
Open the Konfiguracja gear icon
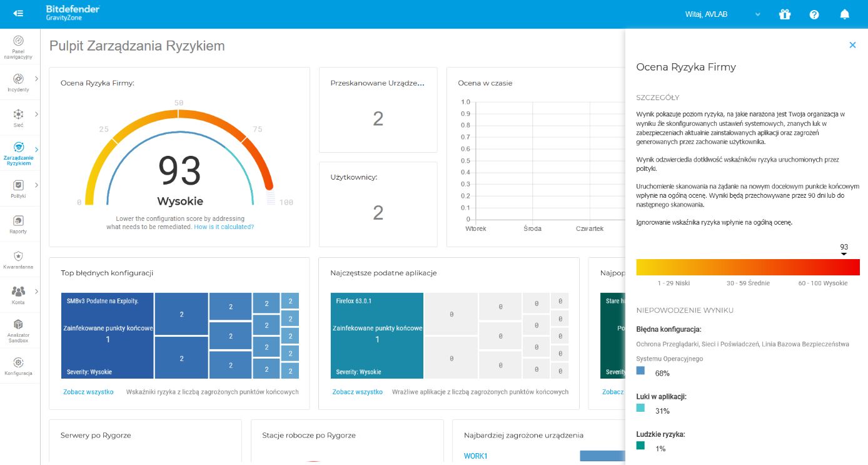(x=18, y=362)
